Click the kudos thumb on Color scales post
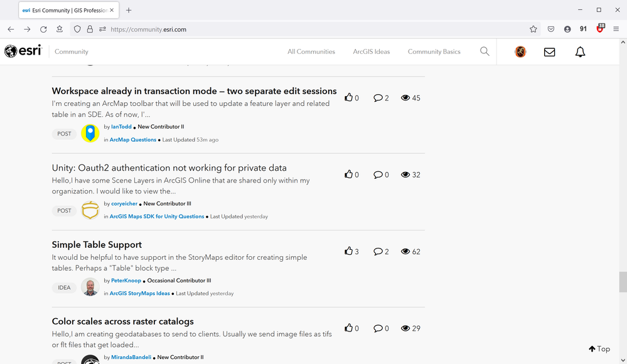This screenshot has width=627, height=364. click(x=349, y=328)
